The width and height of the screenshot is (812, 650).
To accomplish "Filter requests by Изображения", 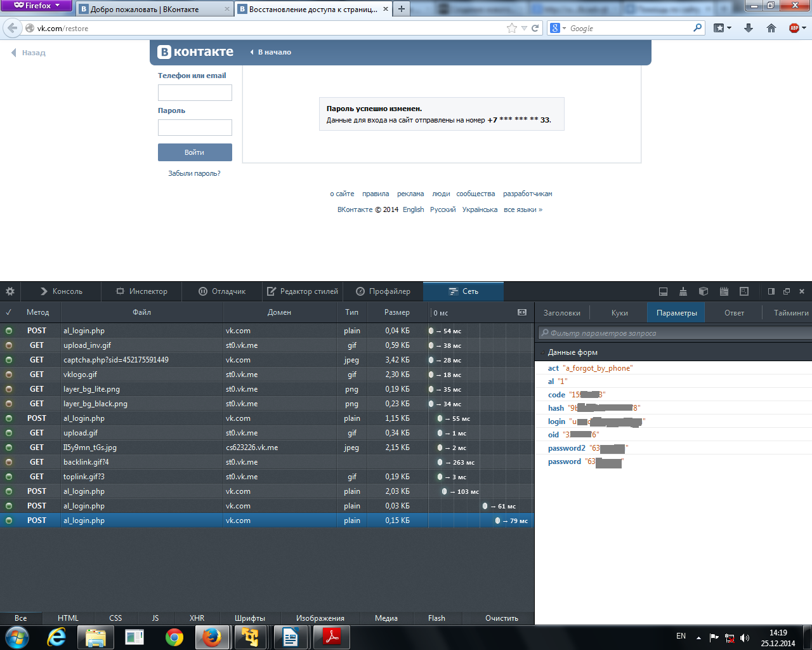I will (320, 618).
